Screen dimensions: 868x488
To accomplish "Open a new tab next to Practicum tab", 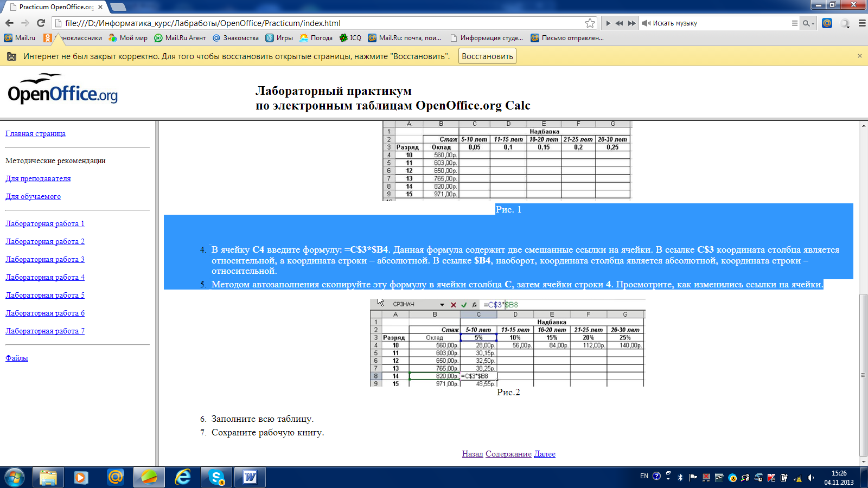I will 118,7.
